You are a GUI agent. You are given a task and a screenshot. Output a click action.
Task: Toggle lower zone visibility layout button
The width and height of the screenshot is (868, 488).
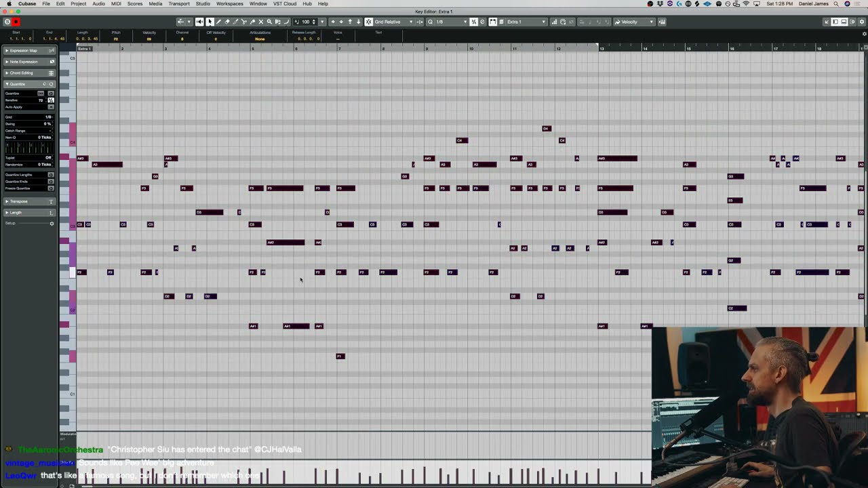(844, 22)
